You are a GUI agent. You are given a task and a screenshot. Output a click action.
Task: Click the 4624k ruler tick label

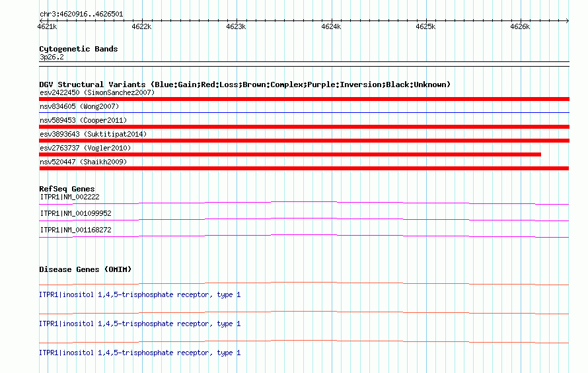(x=331, y=26)
